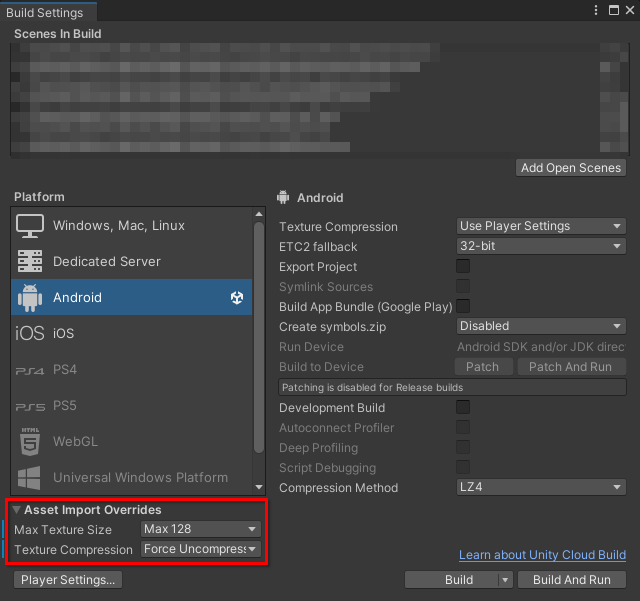Click the Universal Windows Platform logo icon
Viewport: 640px width, 601px height.
click(x=29, y=478)
